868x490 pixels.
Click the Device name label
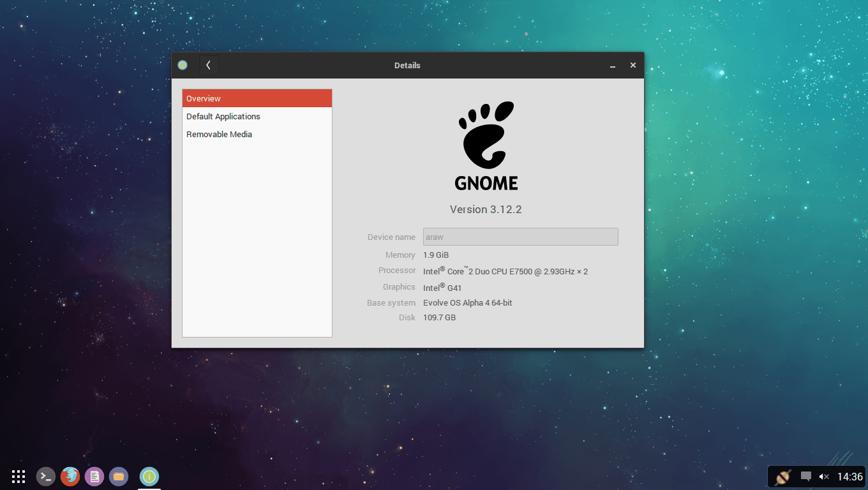click(391, 237)
